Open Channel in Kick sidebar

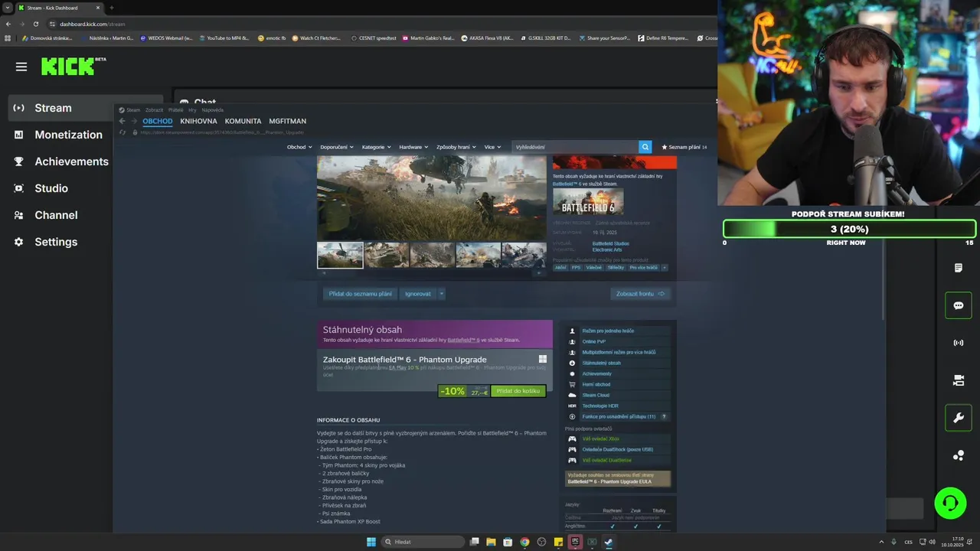click(x=56, y=215)
